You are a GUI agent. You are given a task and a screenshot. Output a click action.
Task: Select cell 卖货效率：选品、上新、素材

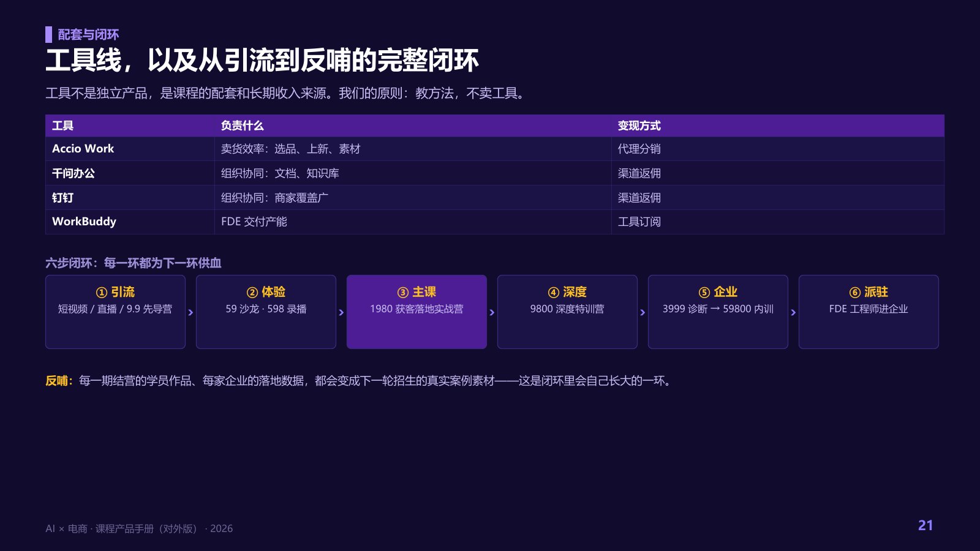point(413,149)
